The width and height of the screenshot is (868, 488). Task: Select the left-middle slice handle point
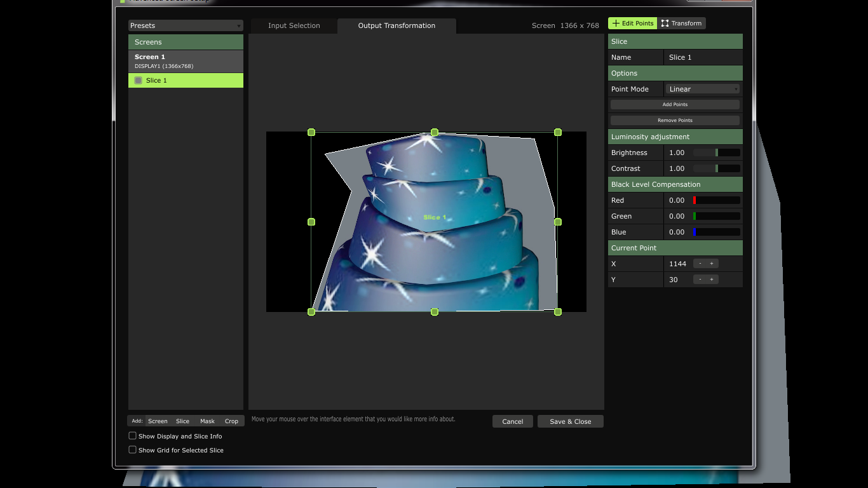311,222
